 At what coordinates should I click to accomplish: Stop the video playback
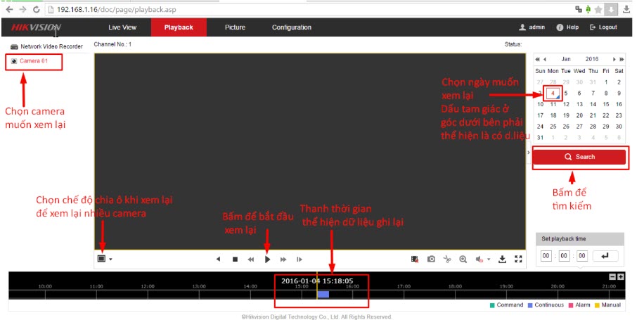235,260
